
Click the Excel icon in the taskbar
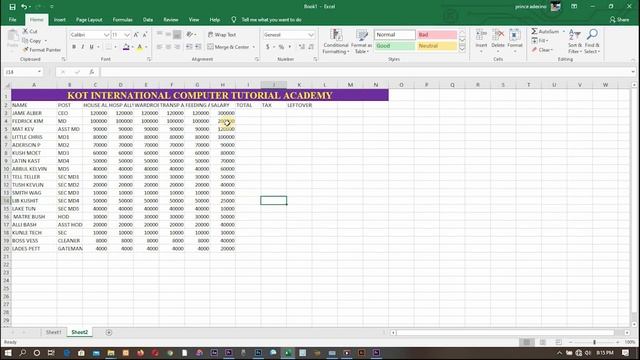(288, 353)
